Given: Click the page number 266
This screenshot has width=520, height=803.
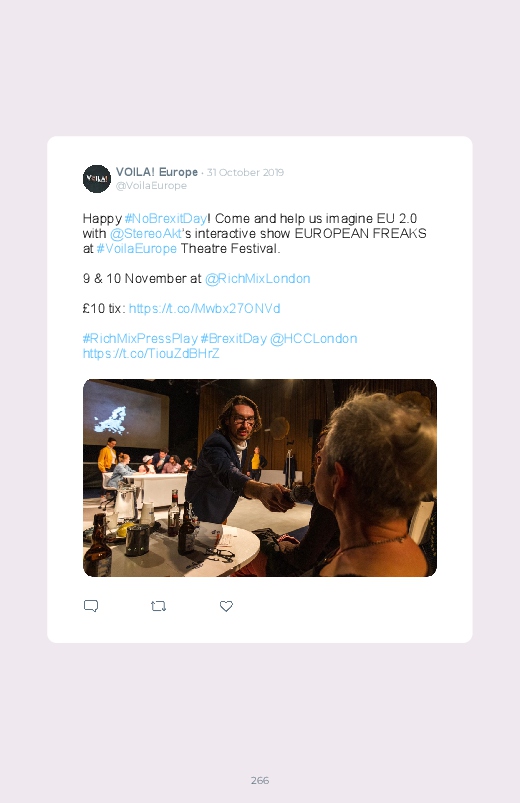Looking at the screenshot, I should tap(260, 780).
